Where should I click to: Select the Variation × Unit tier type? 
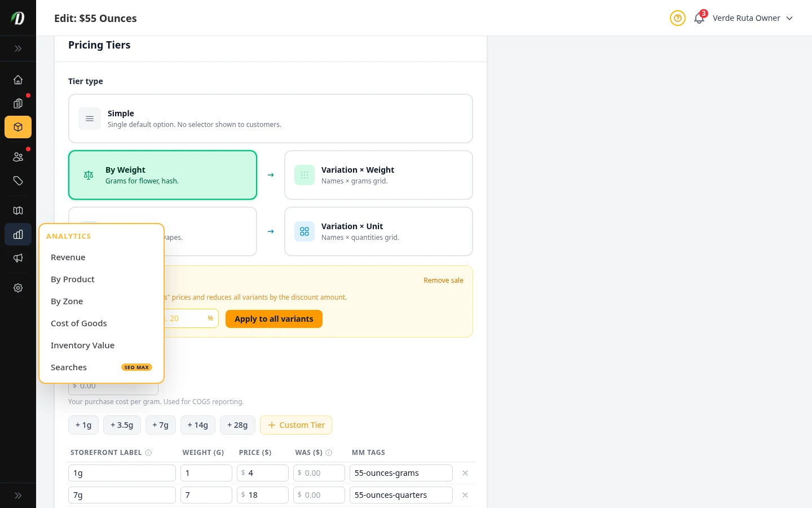click(379, 231)
